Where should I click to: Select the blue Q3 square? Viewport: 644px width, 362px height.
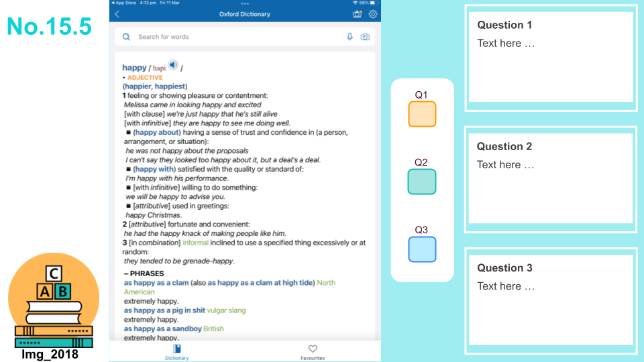pyautogui.click(x=422, y=249)
